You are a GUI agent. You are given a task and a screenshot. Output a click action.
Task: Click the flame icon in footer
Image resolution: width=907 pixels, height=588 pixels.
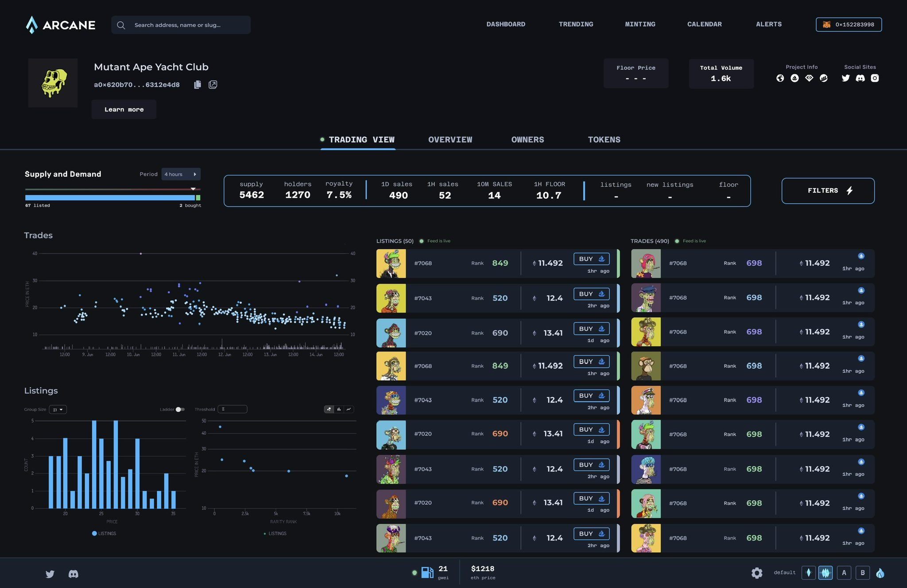pos(880,573)
